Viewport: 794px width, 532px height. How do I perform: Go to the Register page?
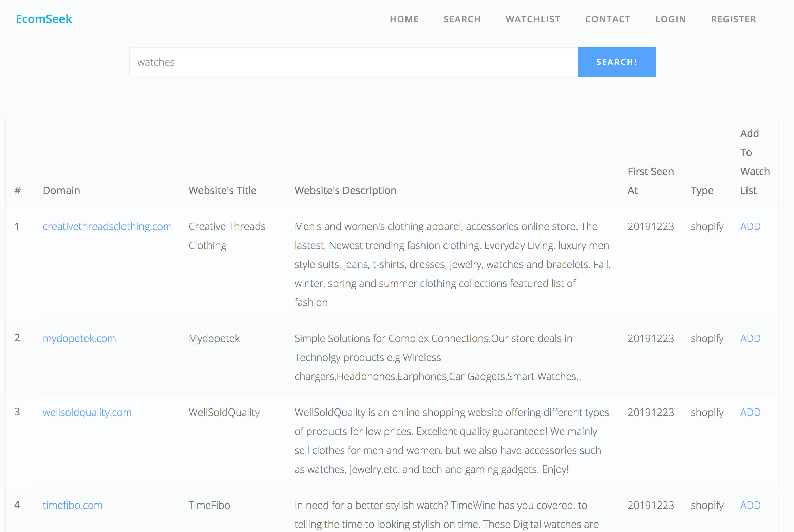[x=734, y=19]
